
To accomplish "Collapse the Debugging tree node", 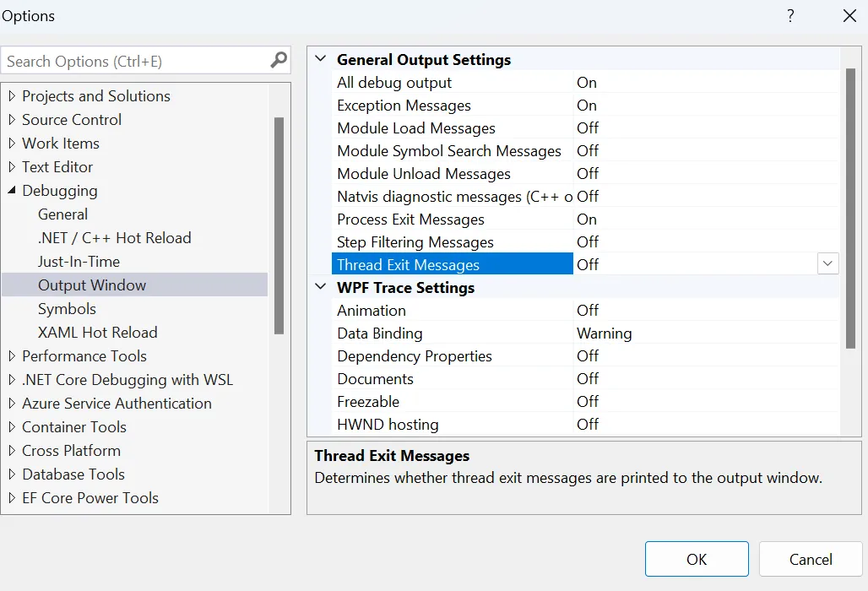I will click(12, 191).
